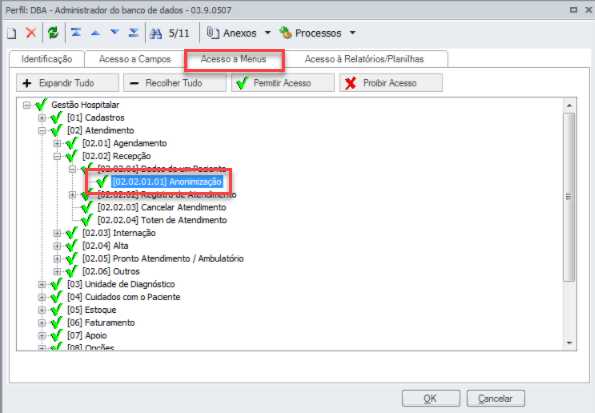Screen dimensions: 595x413
Task: Open the Processos dropdown arrow
Action: [353, 33]
